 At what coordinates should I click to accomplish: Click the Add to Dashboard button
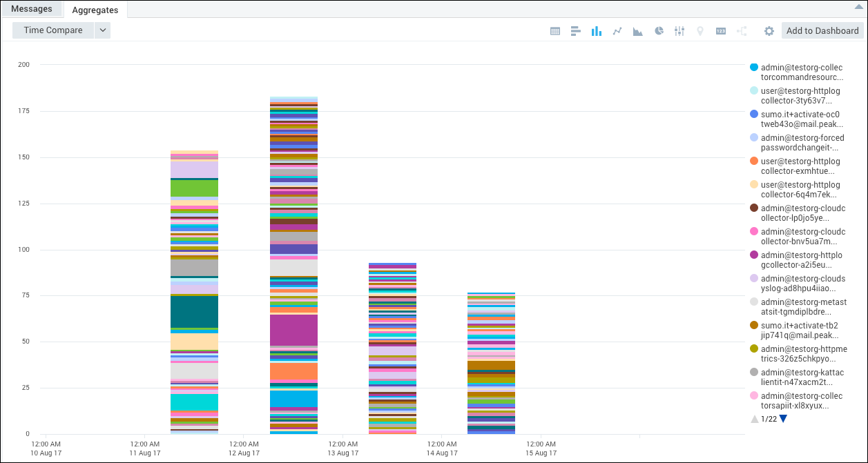point(822,30)
